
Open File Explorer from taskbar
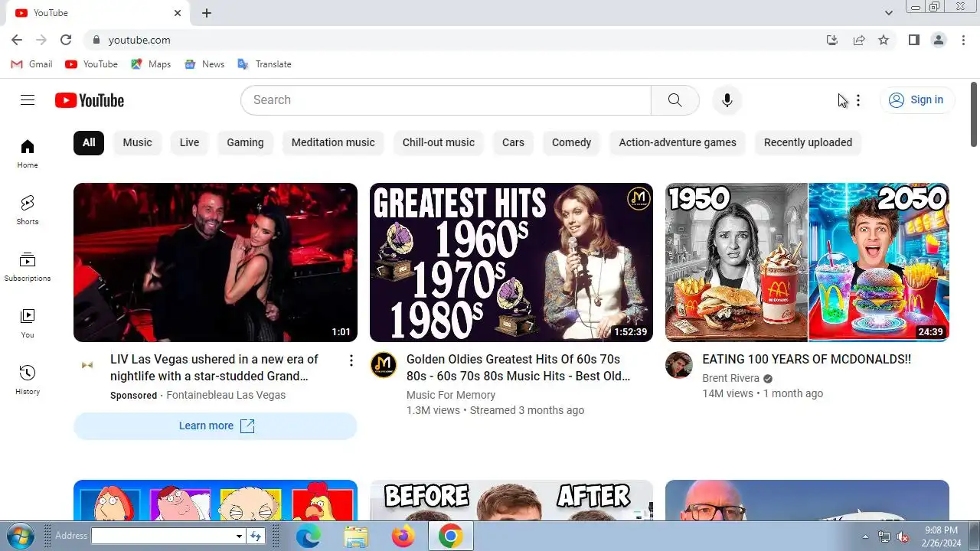click(x=356, y=536)
